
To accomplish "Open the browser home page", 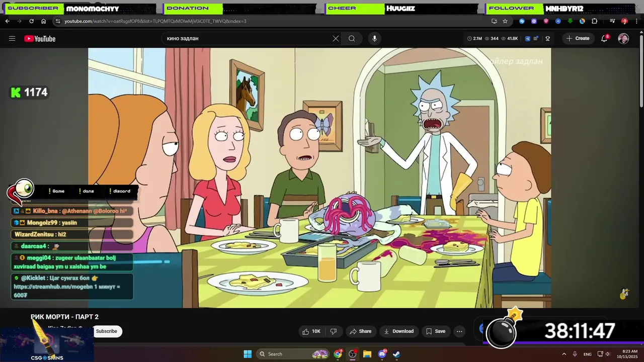I will (x=43, y=21).
